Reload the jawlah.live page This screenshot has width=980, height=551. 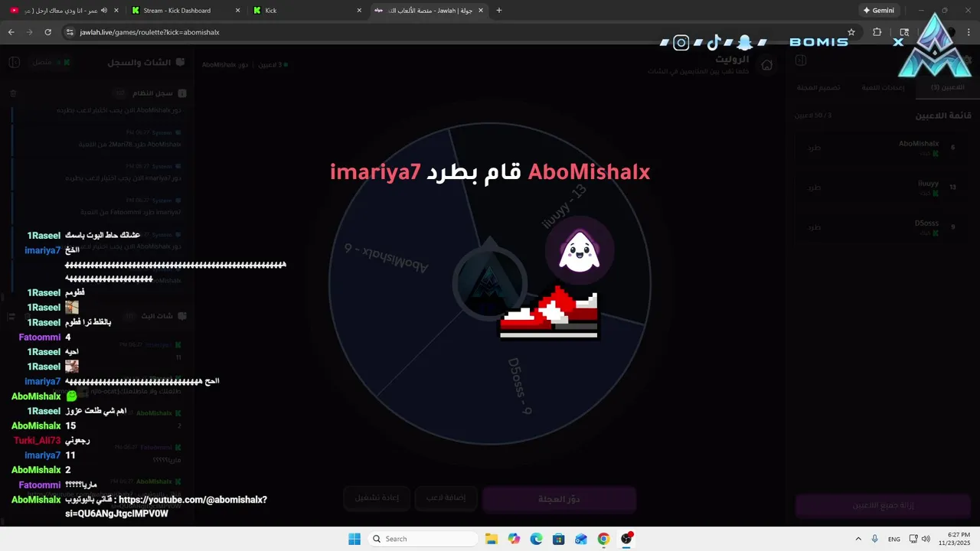[x=47, y=32]
